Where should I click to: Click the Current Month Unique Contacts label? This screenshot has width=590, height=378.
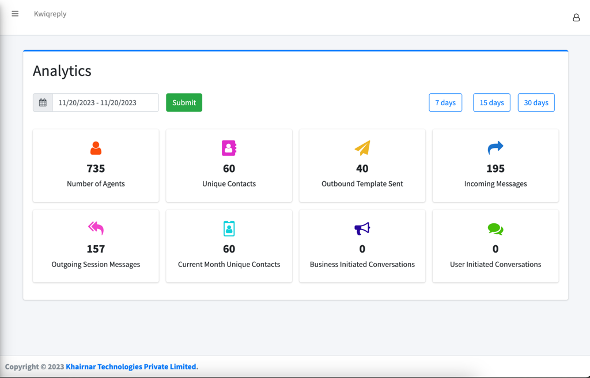pos(229,264)
